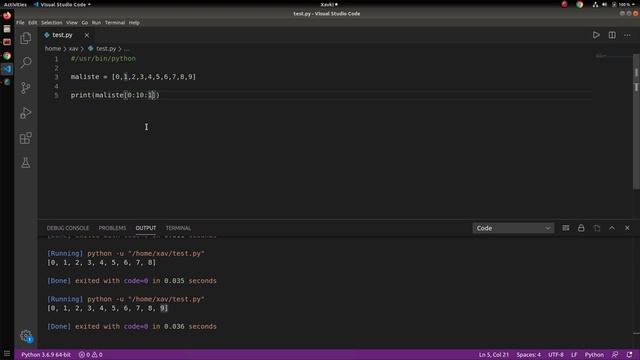Viewport: 640px width, 360px height.
Task: Open the output log in editor
Action: point(597,228)
